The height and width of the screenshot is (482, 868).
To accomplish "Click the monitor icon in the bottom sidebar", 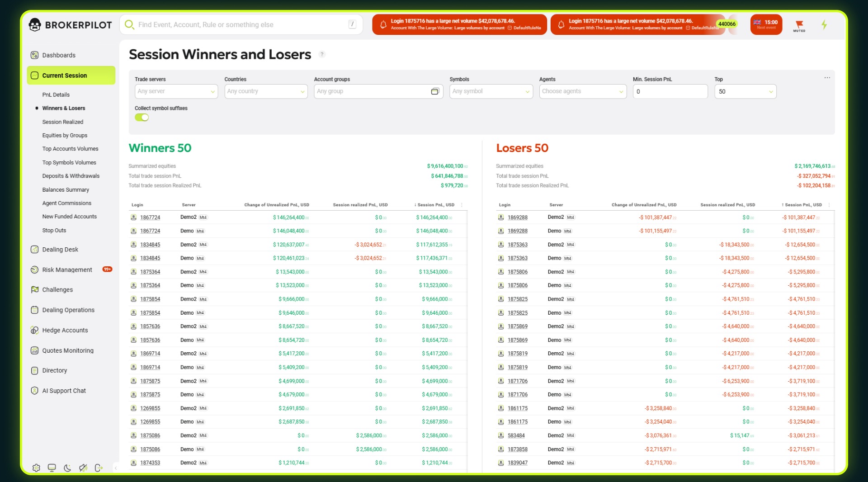I will tap(52, 468).
